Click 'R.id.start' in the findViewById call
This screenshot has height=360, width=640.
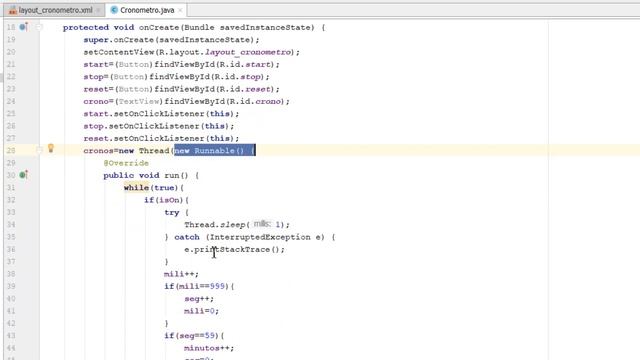point(244,64)
